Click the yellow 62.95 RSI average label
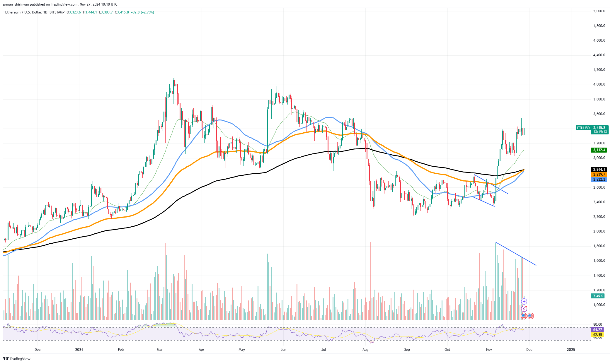Viewport: 613px width, 364px height. click(597, 334)
